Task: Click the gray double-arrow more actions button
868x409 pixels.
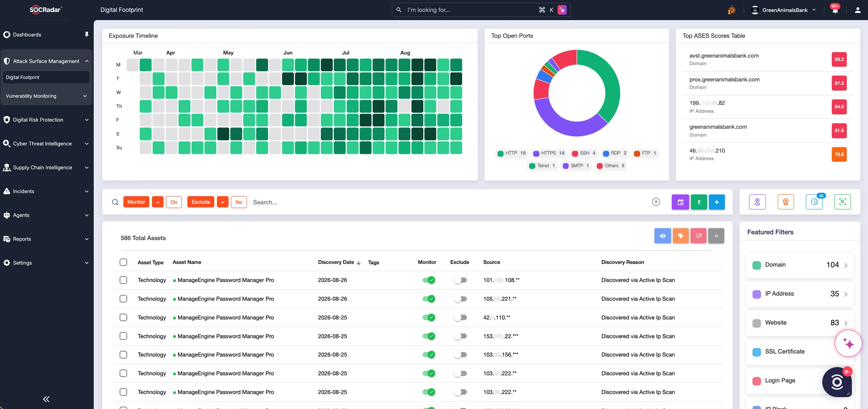Action: pyautogui.click(x=716, y=236)
